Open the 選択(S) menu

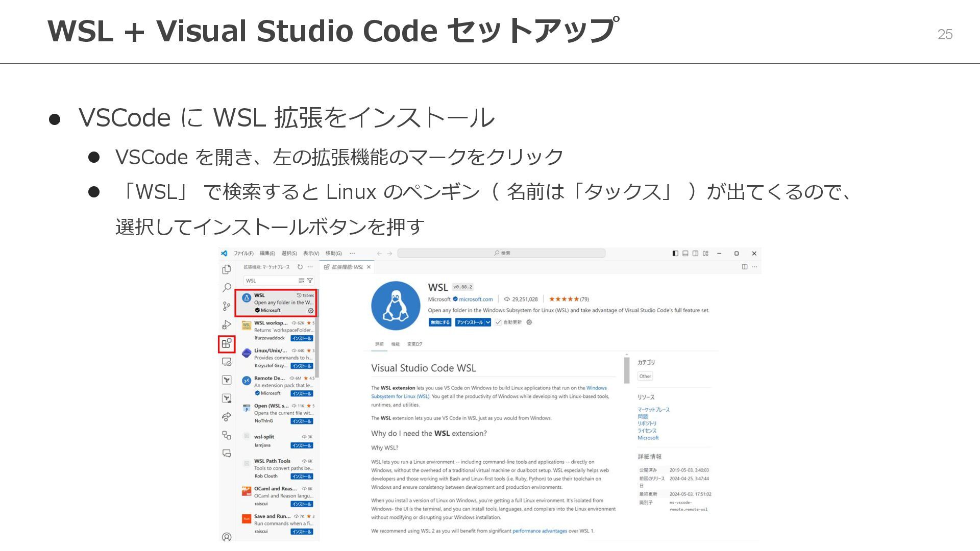289,253
